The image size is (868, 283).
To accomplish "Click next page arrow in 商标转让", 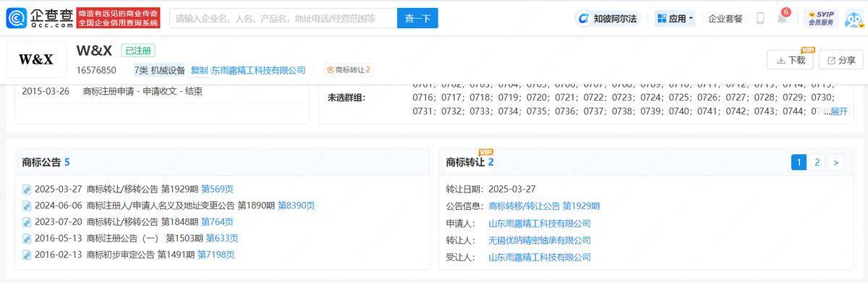I will coord(836,162).
